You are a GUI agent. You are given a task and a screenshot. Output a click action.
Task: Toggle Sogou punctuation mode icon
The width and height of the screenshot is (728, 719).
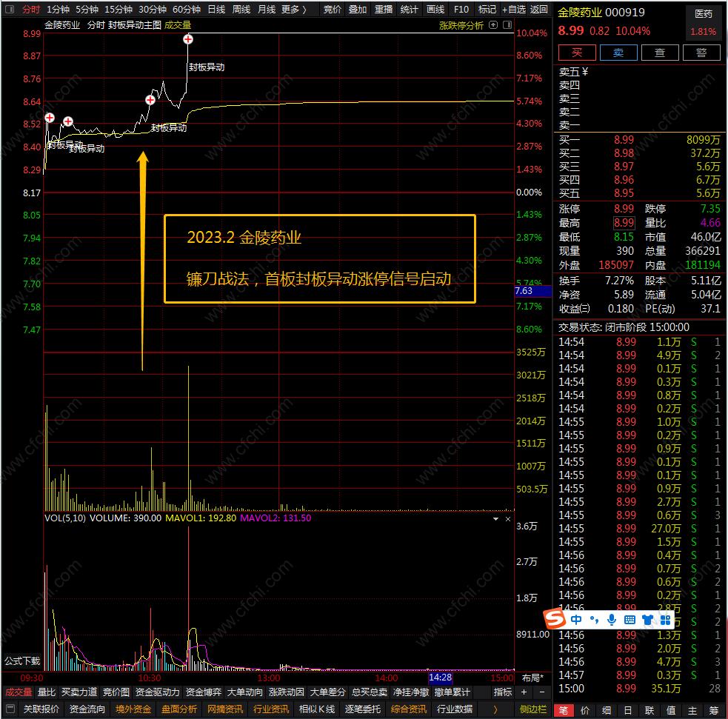click(x=594, y=620)
